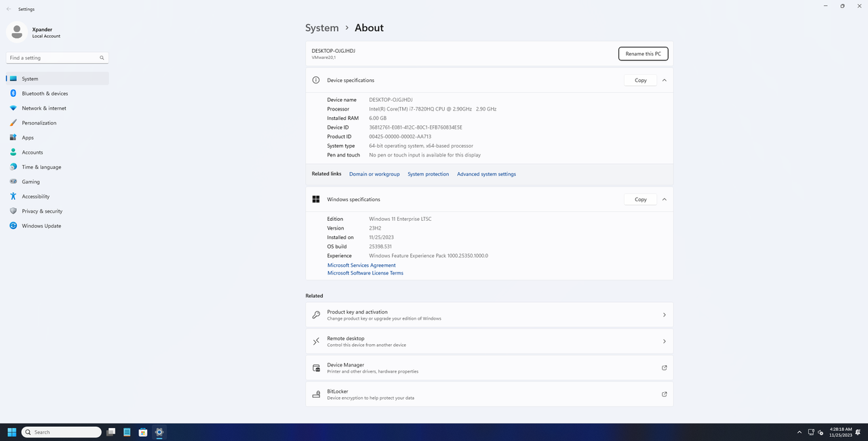Open Device Manager external link arrow

click(x=665, y=368)
